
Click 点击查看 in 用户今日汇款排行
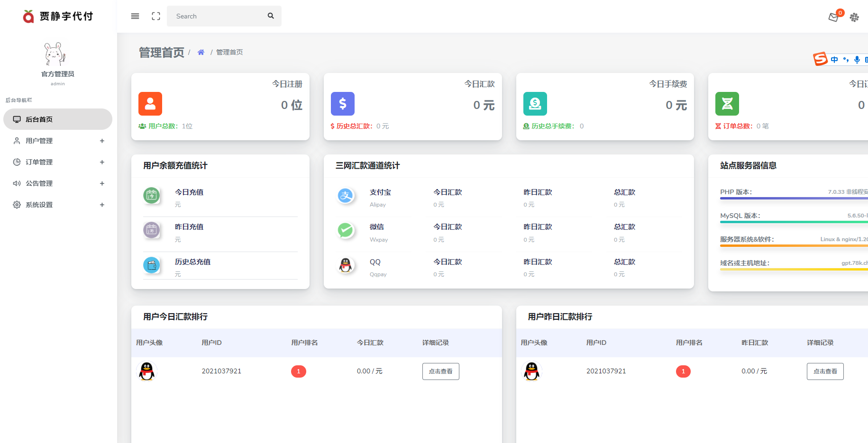pyautogui.click(x=441, y=371)
